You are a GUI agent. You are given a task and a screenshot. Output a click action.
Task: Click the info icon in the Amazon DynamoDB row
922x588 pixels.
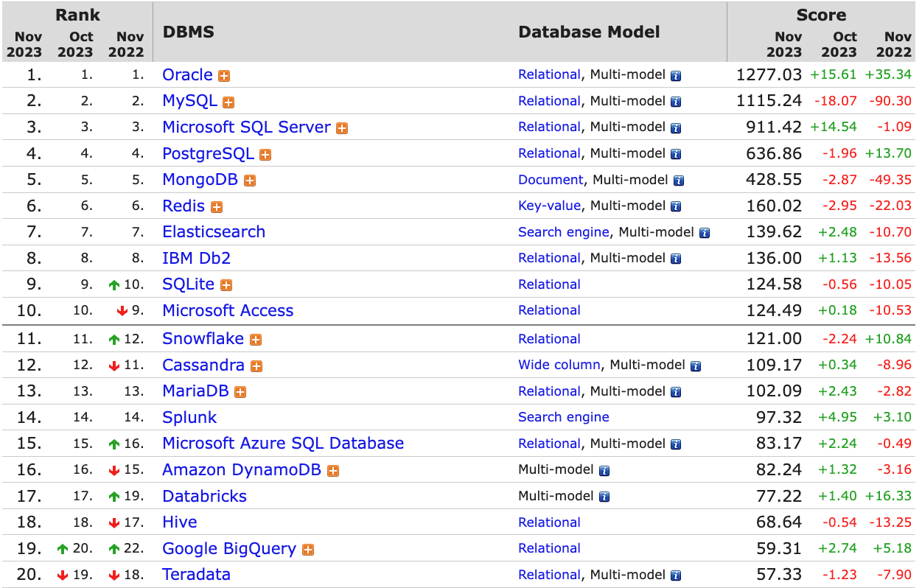[604, 471]
